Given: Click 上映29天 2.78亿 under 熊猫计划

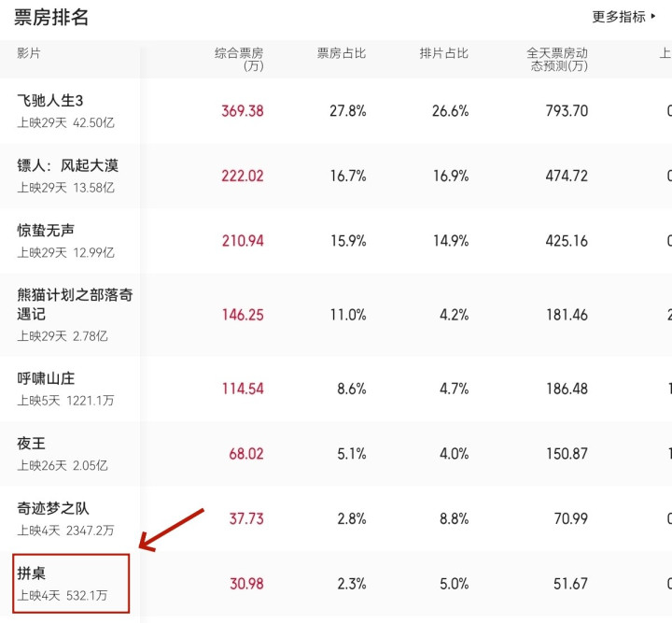Looking at the screenshot, I should pyautogui.click(x=63, y=336).
